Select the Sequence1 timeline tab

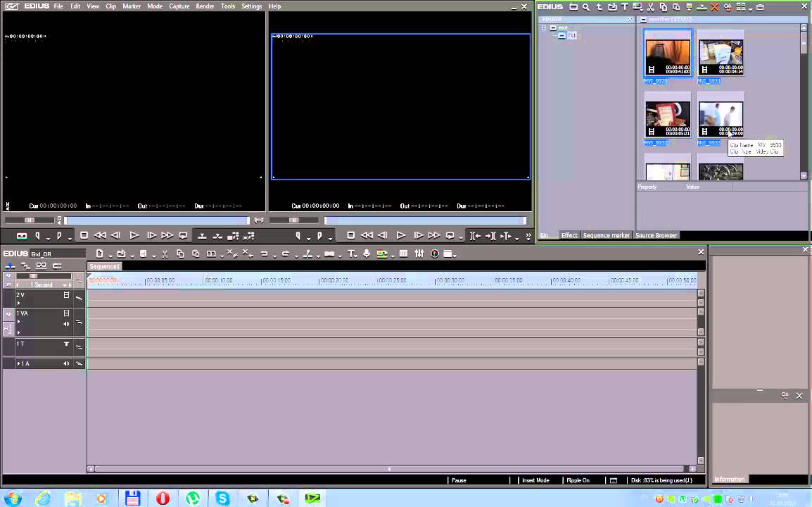[104, 266]
